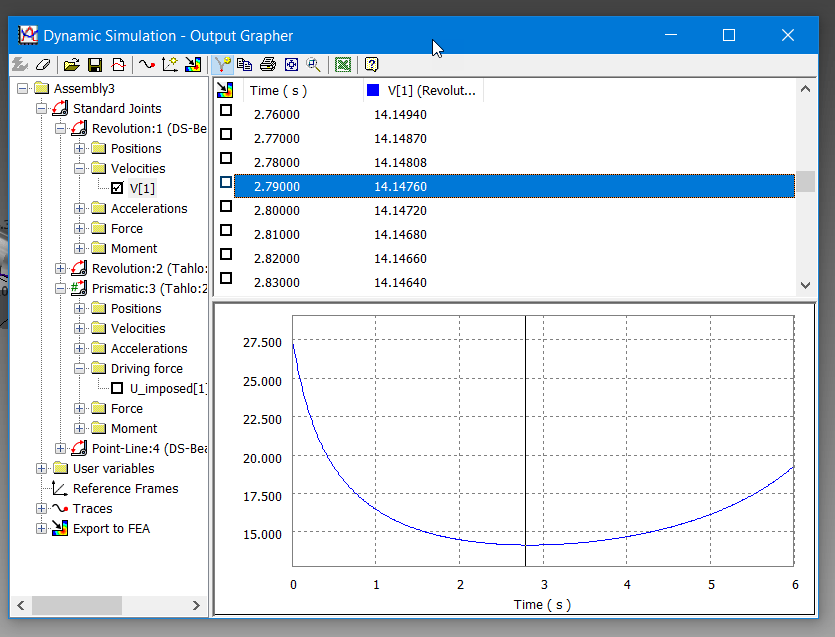Select the Reference Frames tree item
This screenshot has width=835, height=637.
click(126, 488)
